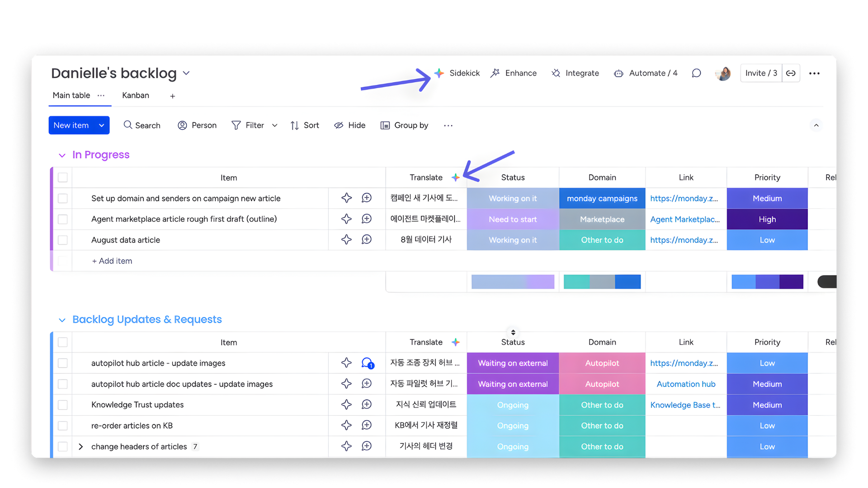
Task: Switch to the Kanban tab
Action: click(x=135, y=95)
